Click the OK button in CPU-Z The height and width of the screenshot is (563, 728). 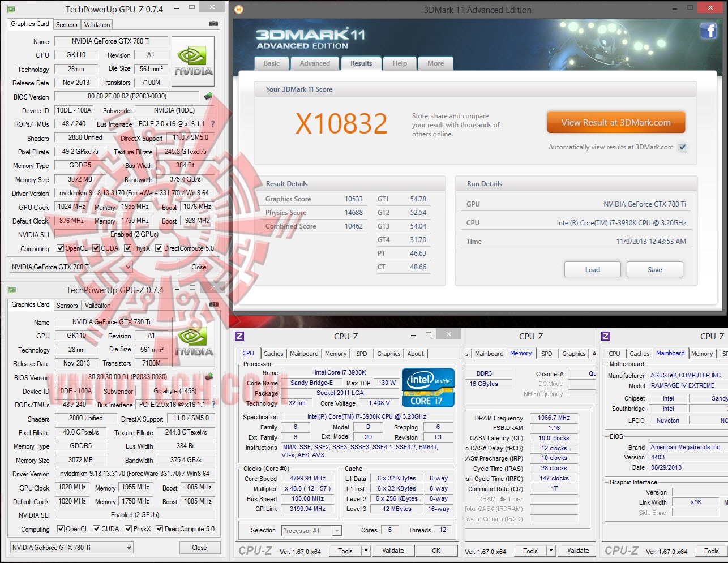(x=436, y=551)
